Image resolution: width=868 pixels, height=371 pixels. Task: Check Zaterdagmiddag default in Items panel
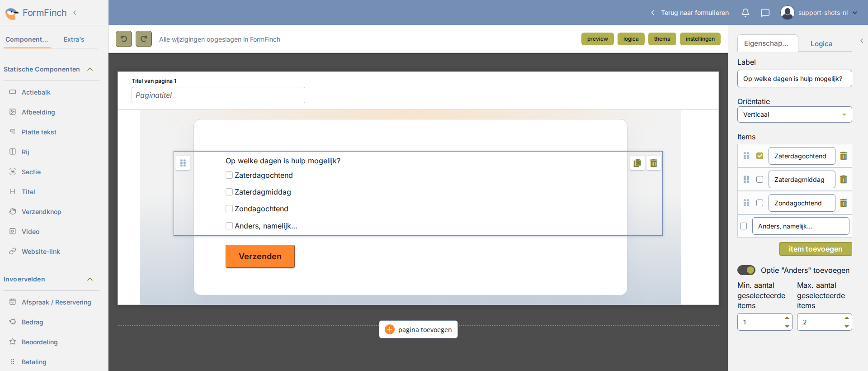pos(760,180)
